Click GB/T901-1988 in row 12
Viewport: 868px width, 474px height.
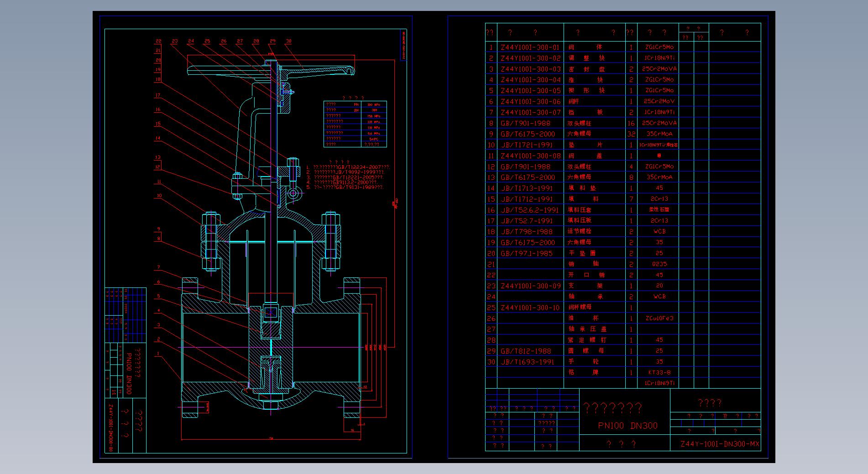coord(525,167)
